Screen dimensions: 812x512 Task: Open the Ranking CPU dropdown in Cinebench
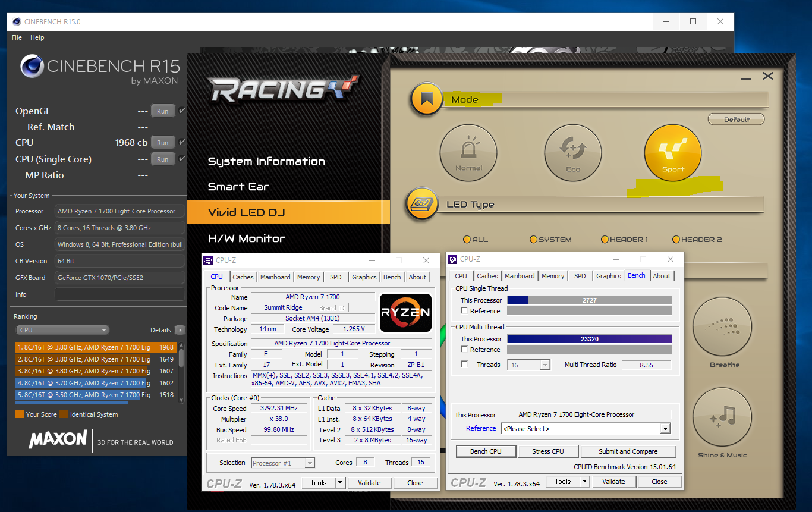click(x=62, y=330)
